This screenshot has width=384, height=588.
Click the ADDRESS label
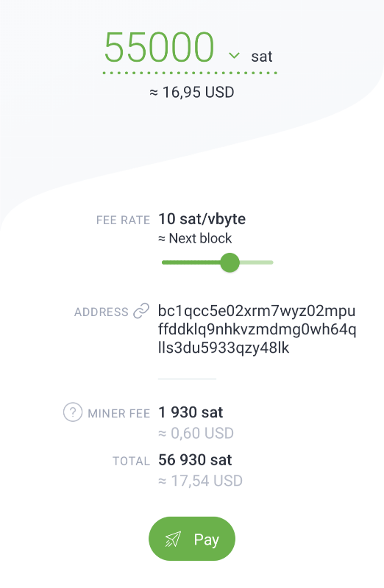(x=102, y=312)
